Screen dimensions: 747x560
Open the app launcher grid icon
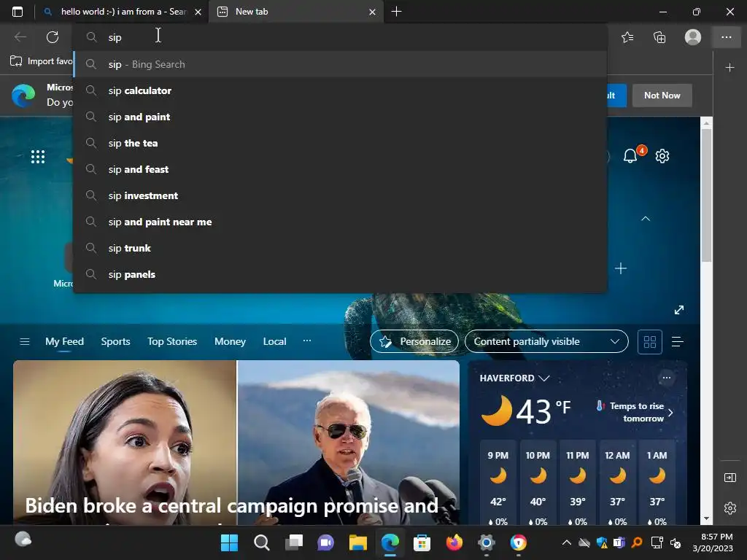38,157
